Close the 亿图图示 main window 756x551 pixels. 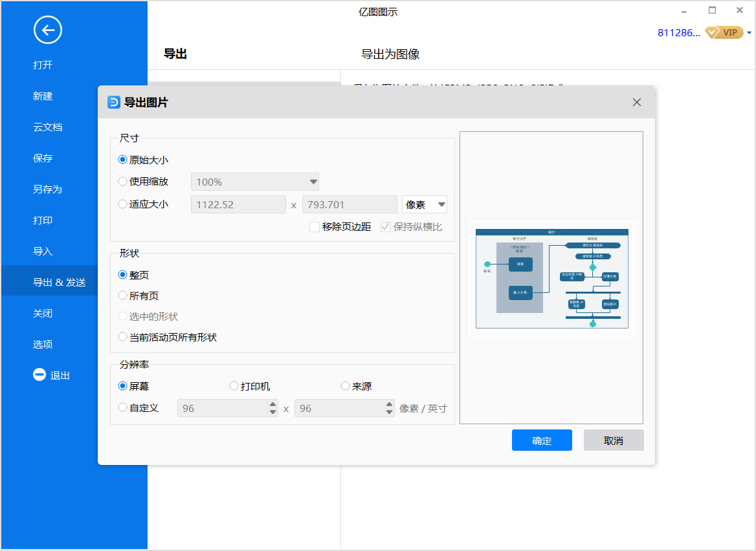(740, 10)
